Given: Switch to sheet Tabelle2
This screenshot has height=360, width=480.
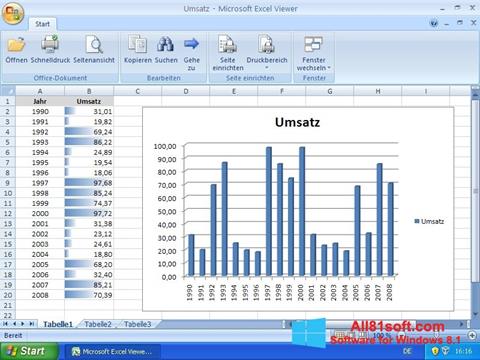Looking at the screenshot, I should pos(98,324).
